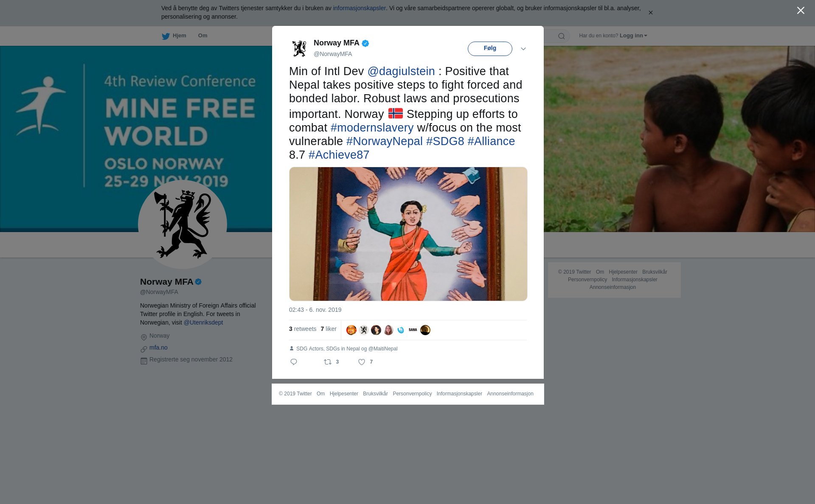
Task: Open Norway MFA lion avatar in tweet
Action: [299, 48]
